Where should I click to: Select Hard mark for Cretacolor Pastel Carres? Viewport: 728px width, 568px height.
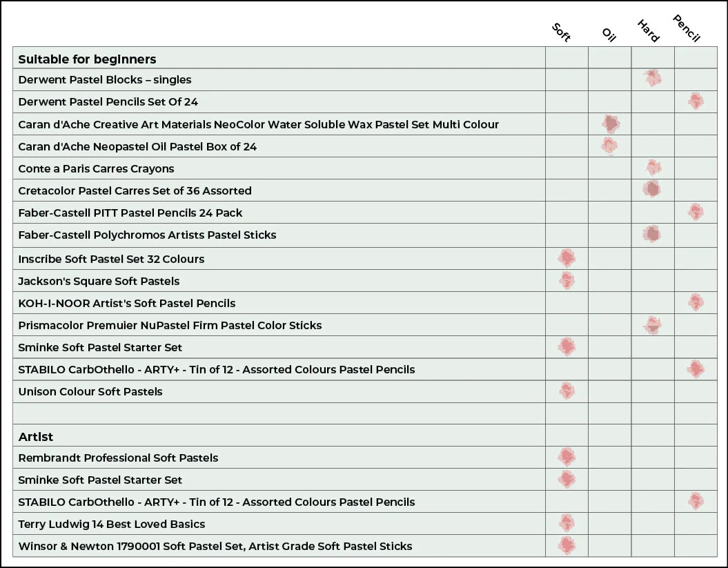pyautogui.click(x=651, y=189)
